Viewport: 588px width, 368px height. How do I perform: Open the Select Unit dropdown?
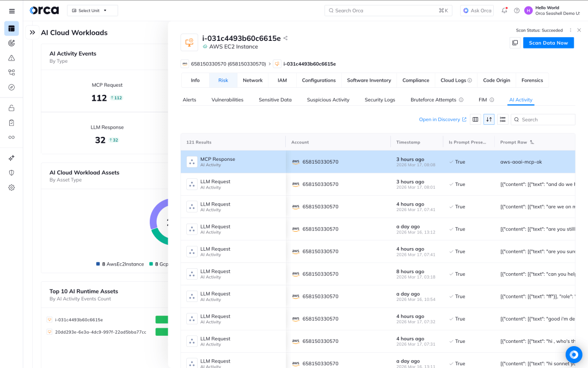pyautogui.click(x=92, y=10)
